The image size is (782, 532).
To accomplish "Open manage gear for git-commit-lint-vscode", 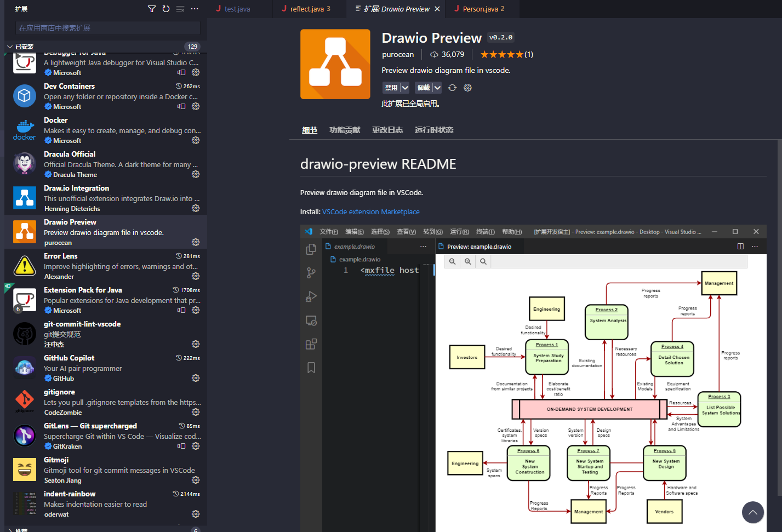I will [x=196, y=344].
